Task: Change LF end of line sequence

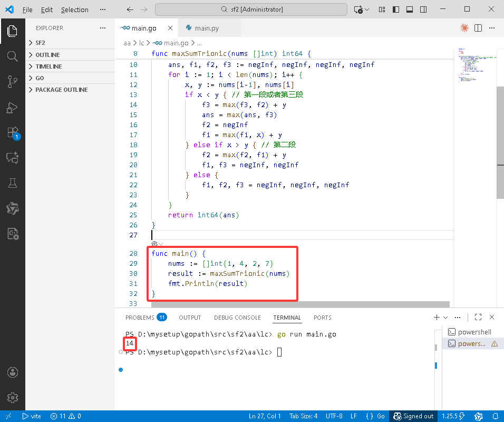Action: 354,416
